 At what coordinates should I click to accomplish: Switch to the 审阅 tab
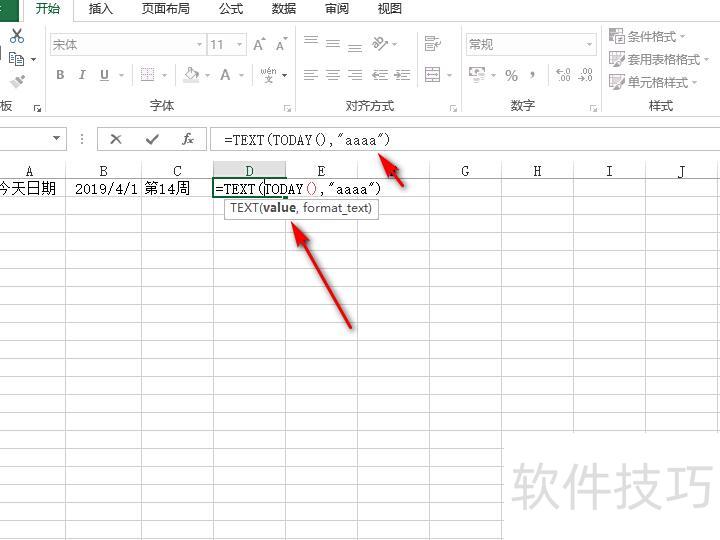pyautogui.click(x=337, y=8)
